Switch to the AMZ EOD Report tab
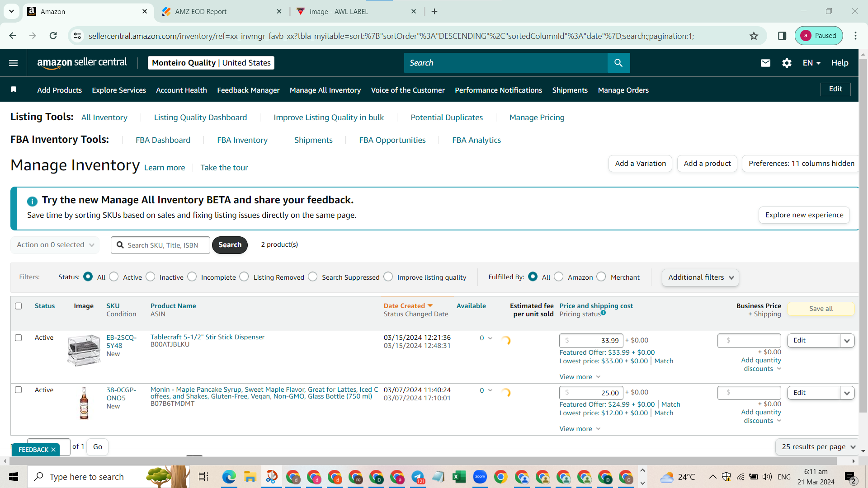 [221, 11]
